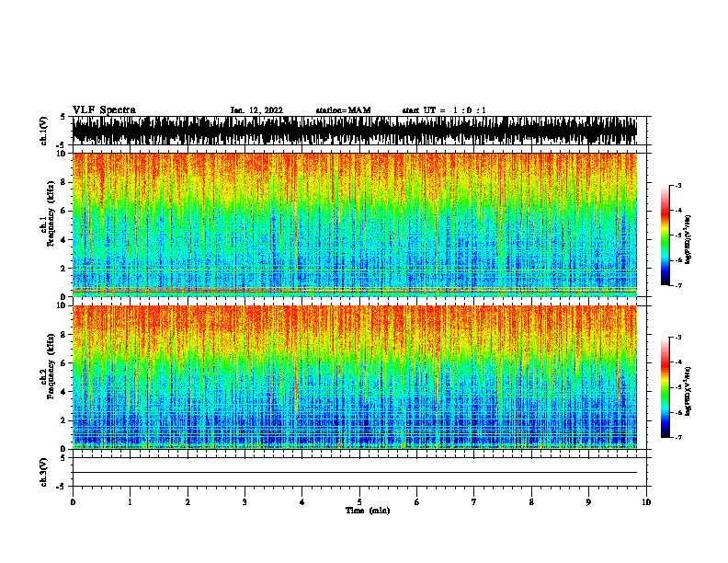Click time axis tick label "6"
The width and height of the screenshot is (728, 563).
pos(416,502)
